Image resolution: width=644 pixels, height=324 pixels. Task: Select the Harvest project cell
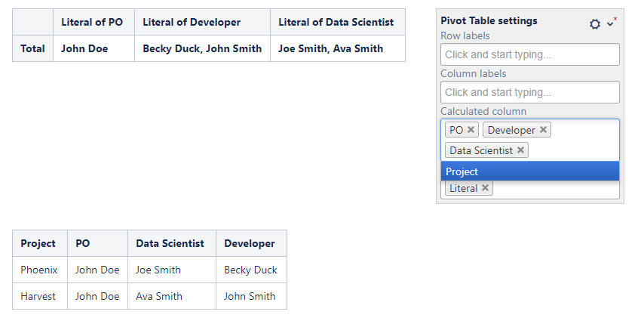tap(38, 296)
